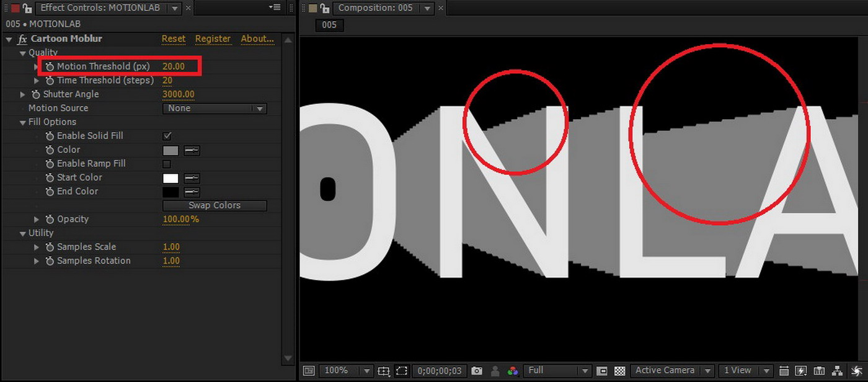Viewport: 868px width, 382px height.
Task: Open the Full resolution dropdown
Action: pos(557,371)
